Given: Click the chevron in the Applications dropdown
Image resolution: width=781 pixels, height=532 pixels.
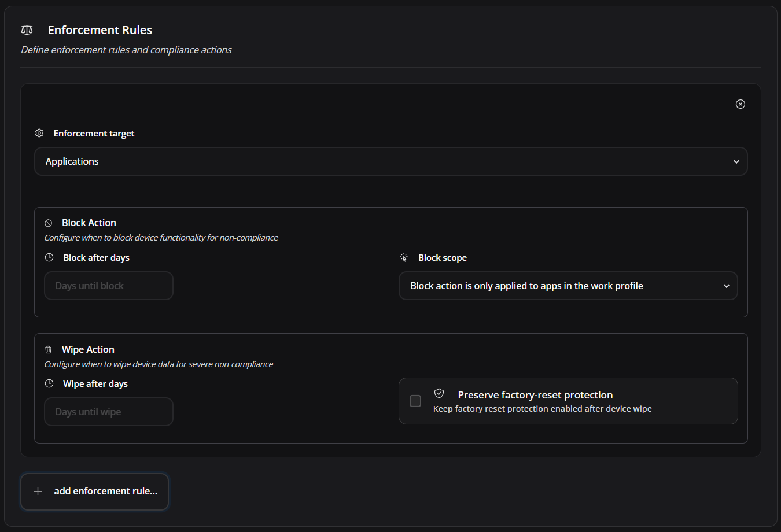Looking at the screenshot, I should coord(736,162).
